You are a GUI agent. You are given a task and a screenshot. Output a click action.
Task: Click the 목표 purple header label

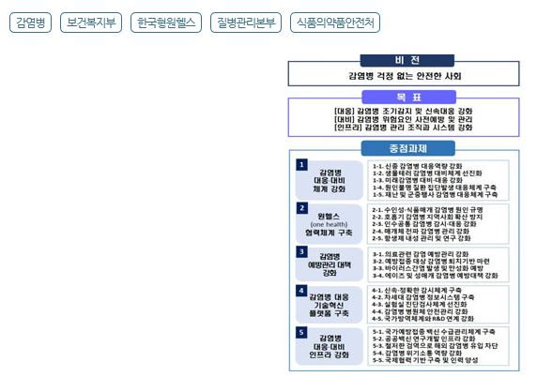409,98
